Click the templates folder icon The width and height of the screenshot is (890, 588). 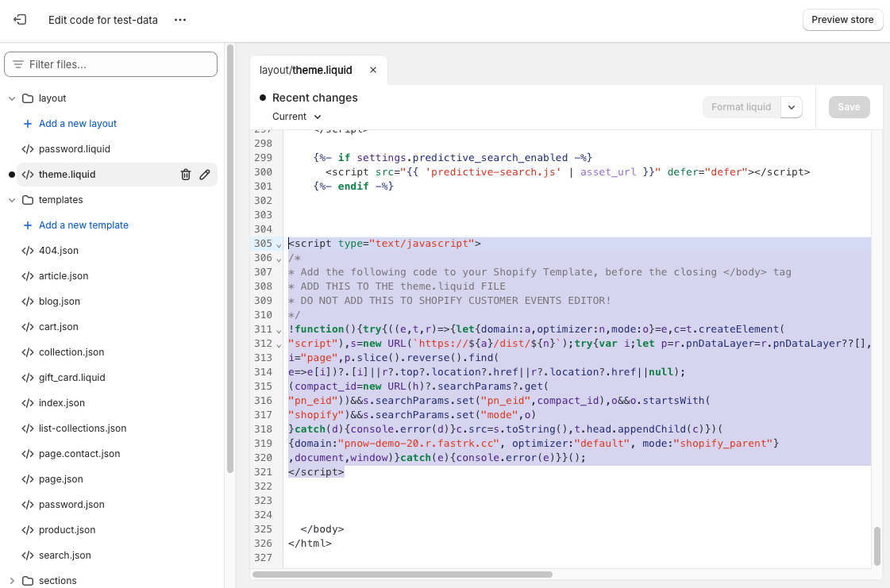point(28,200)
